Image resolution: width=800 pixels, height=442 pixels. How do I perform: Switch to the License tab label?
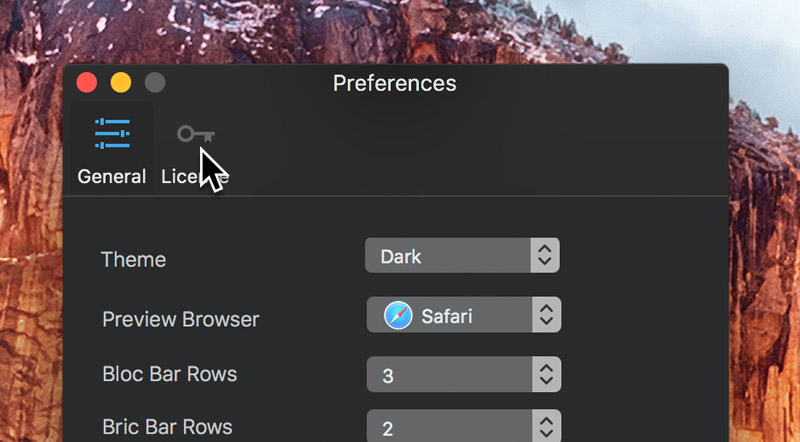click(x=194, y=177)
